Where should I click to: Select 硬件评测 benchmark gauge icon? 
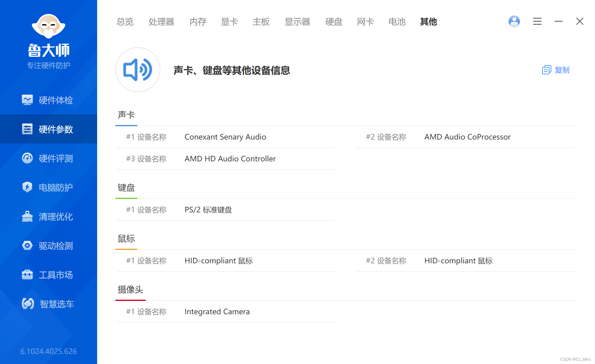click(x=27, y=158)
